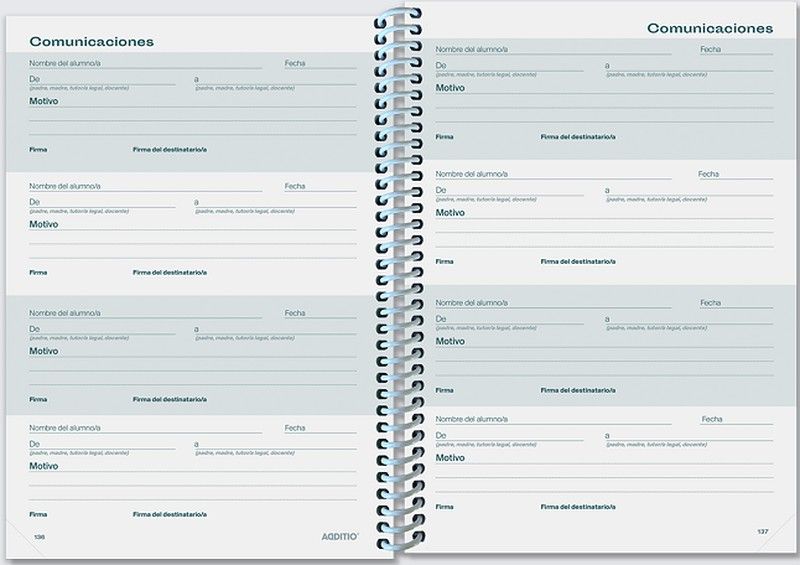Screen dimensions: 800x565
Task: Select the Fecha field in top-left form
Action: [x=319, y=63]
